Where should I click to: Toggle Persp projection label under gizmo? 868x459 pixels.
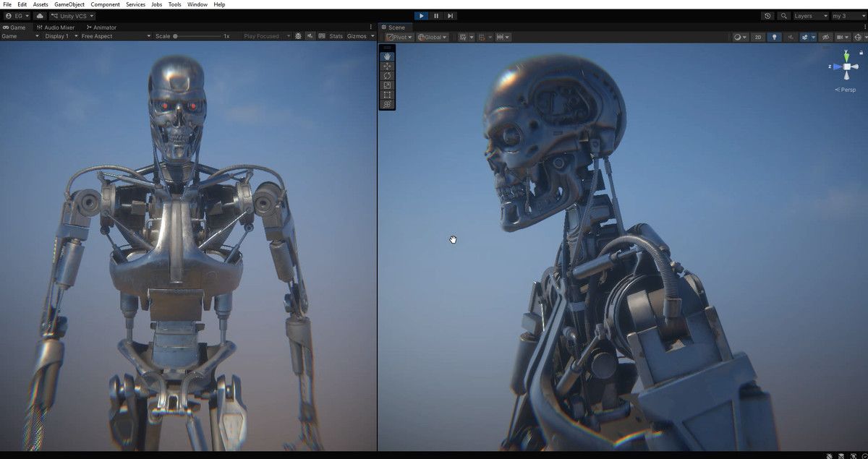(x=846, y=90)
